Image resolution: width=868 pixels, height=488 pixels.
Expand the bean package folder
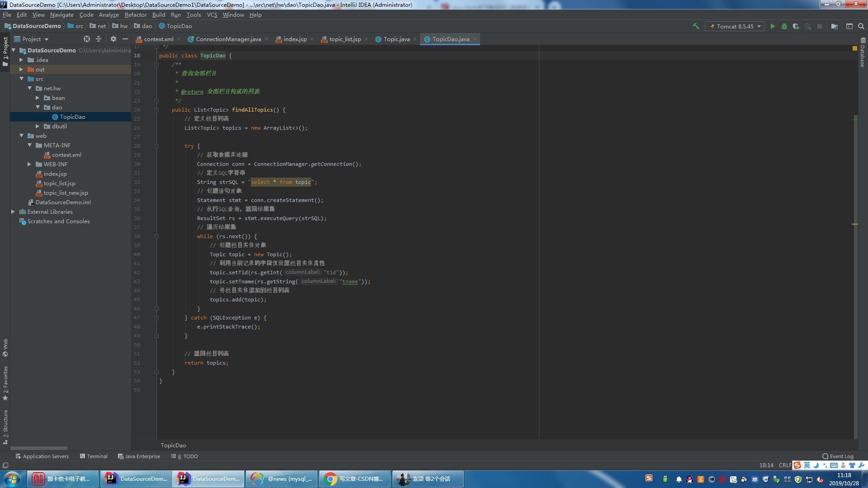pos(38,98)
